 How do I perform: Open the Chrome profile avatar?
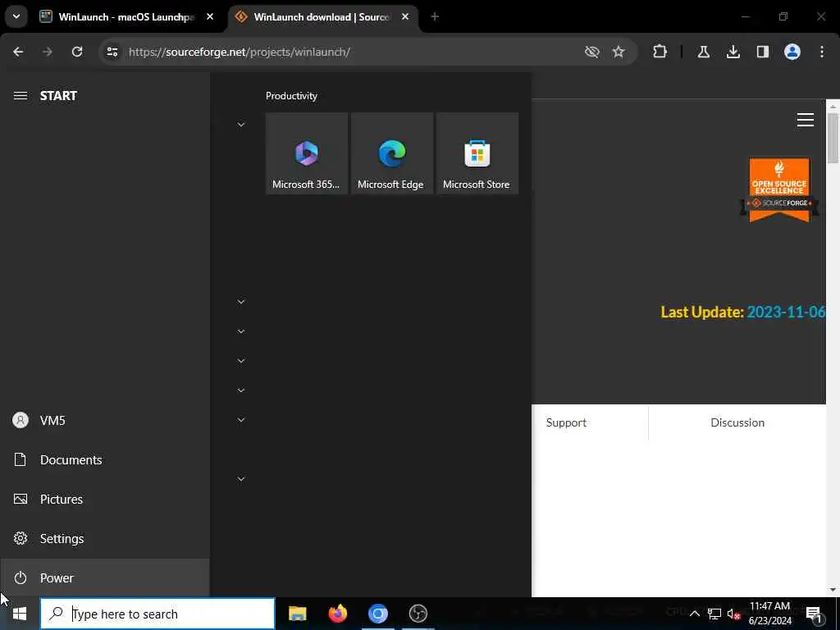pyautogui.click(x=792, y=52)
